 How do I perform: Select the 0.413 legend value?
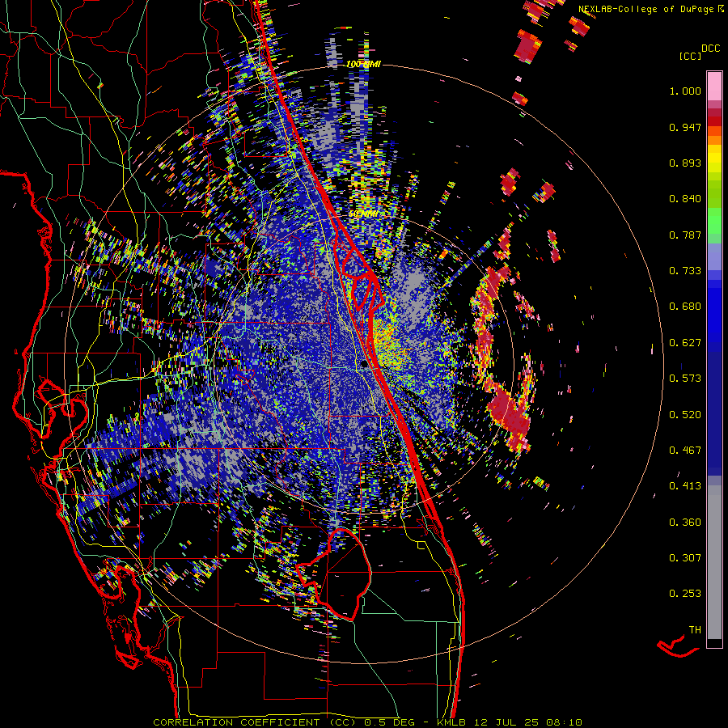coord(685,486)
